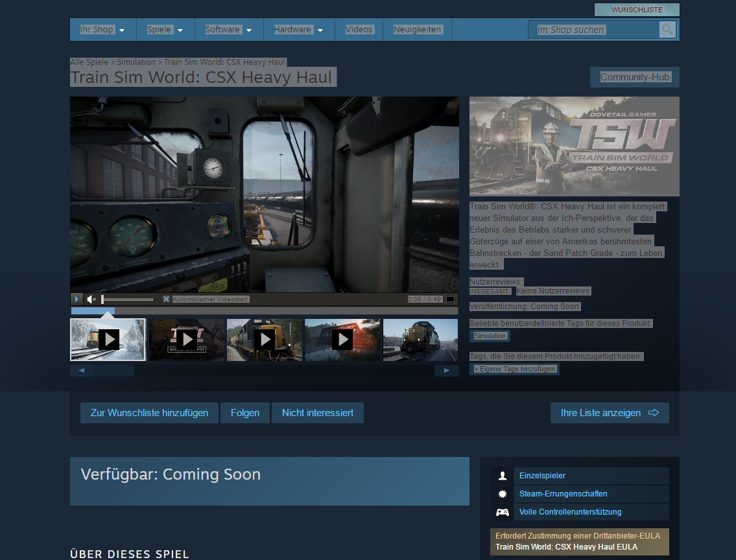Click Eigene Tags hinzufügen
The height and width of the screenshot is (560, 736).
[514, 369]
